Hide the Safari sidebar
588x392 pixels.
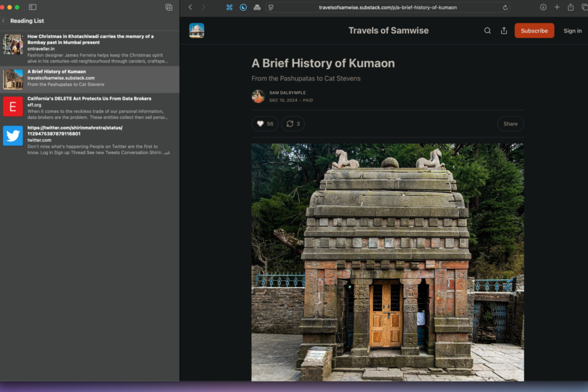[33, 7]
